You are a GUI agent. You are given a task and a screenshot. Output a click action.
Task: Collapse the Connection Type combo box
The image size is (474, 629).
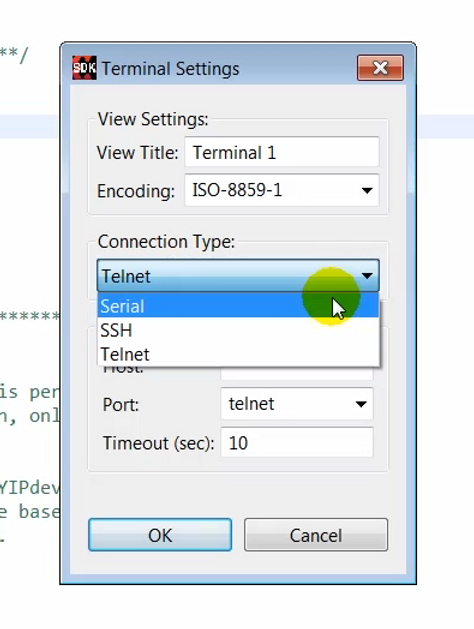[238, 276]
